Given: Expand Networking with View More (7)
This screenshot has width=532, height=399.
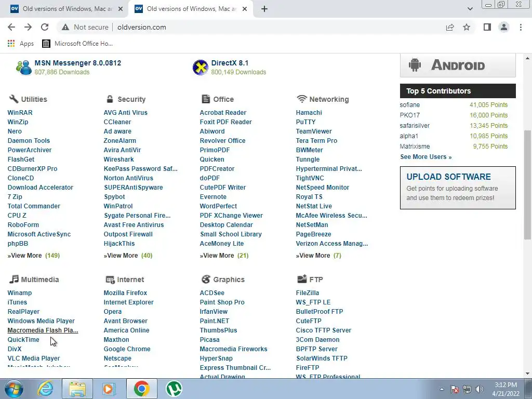Looking at the screenshot, I should (x=318, y=256).
